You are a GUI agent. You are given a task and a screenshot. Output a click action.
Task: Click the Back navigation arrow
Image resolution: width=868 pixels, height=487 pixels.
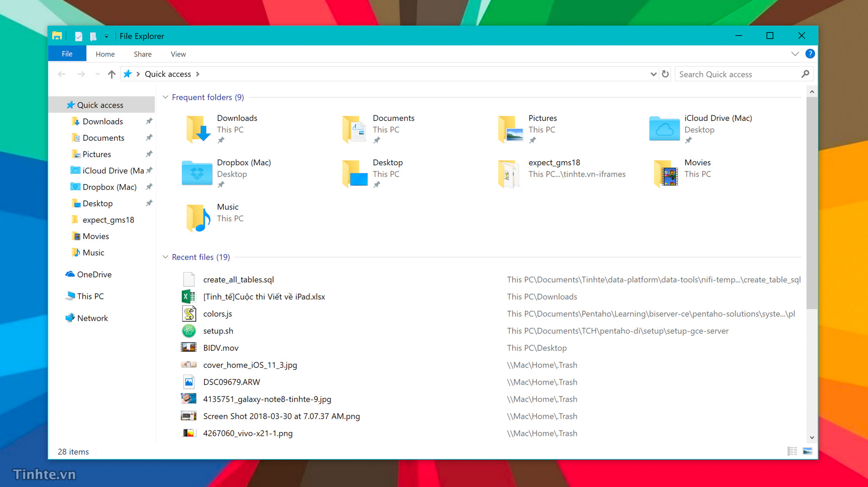point(61,74)
